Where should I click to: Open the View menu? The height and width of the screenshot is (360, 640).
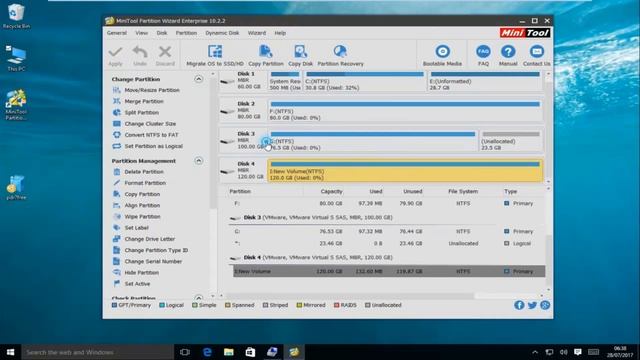(x=141, y=33)
